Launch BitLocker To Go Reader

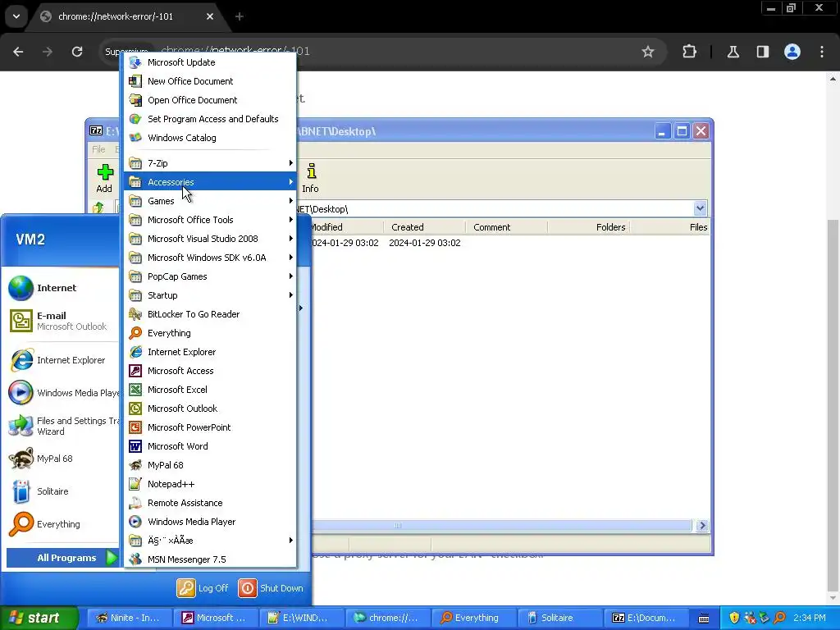[210, 314]
